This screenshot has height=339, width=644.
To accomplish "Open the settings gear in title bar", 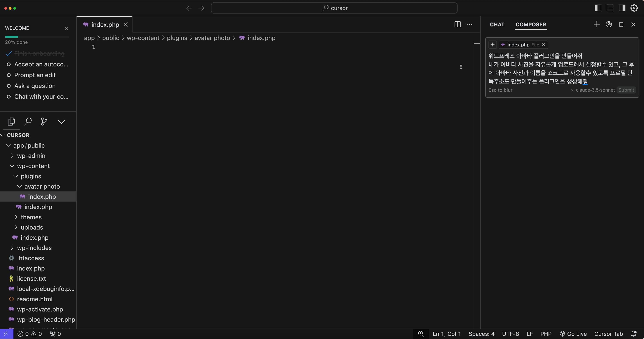I will pos(634,8).
